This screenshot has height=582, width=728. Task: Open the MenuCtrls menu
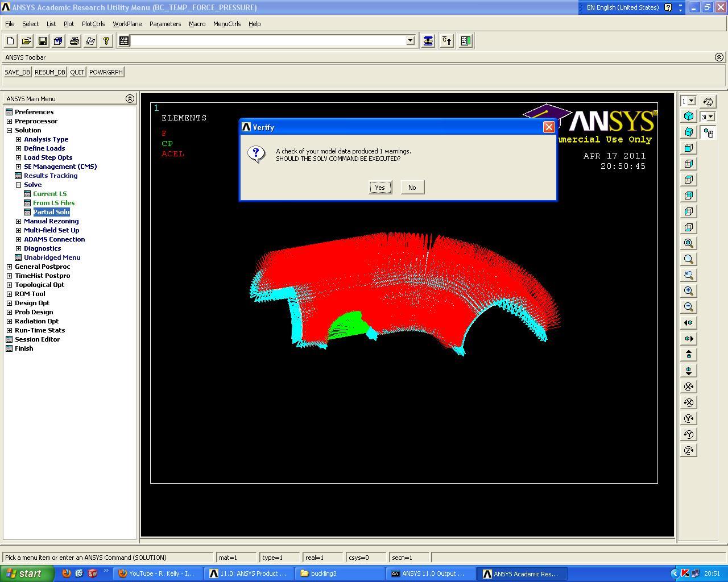pyautogui.click(x=227, y=24)
